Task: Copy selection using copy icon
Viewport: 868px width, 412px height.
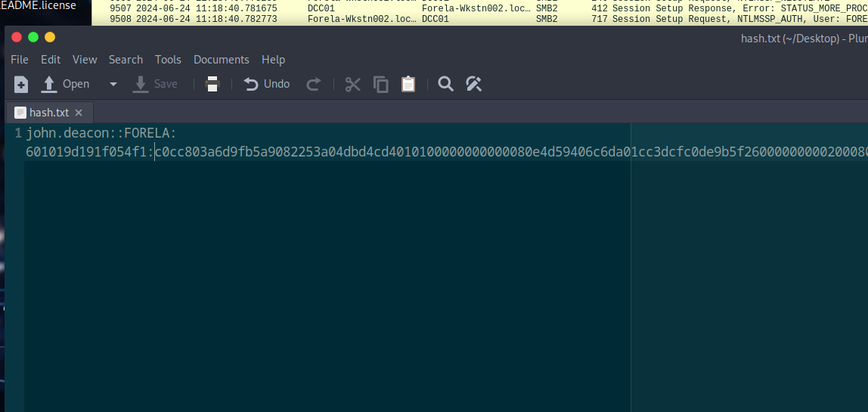Action: pos(381,84)
